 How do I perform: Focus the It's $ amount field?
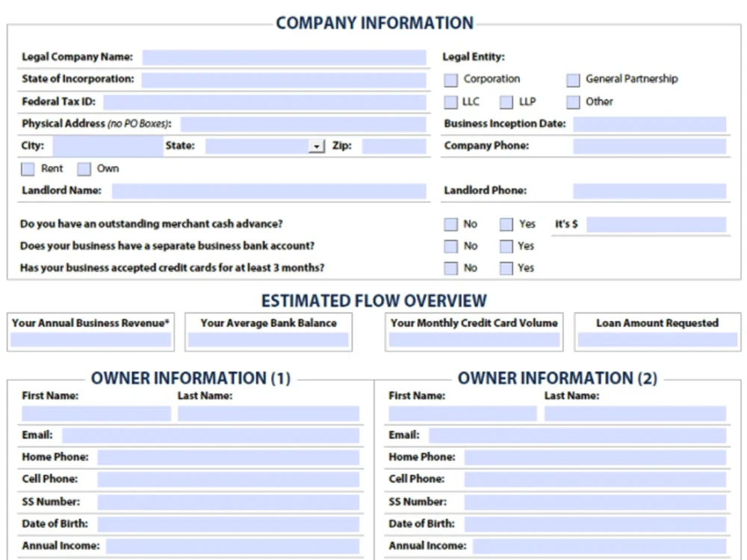point(657,224)
